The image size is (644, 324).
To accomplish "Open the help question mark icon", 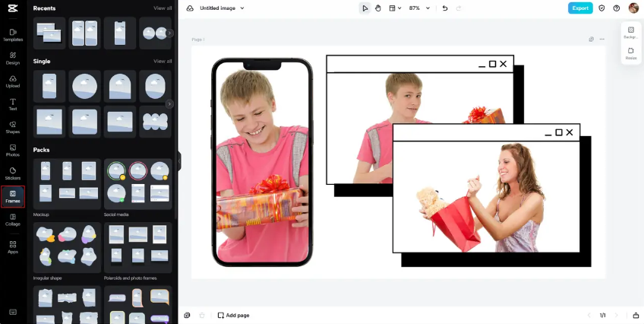I will point(616,8).
